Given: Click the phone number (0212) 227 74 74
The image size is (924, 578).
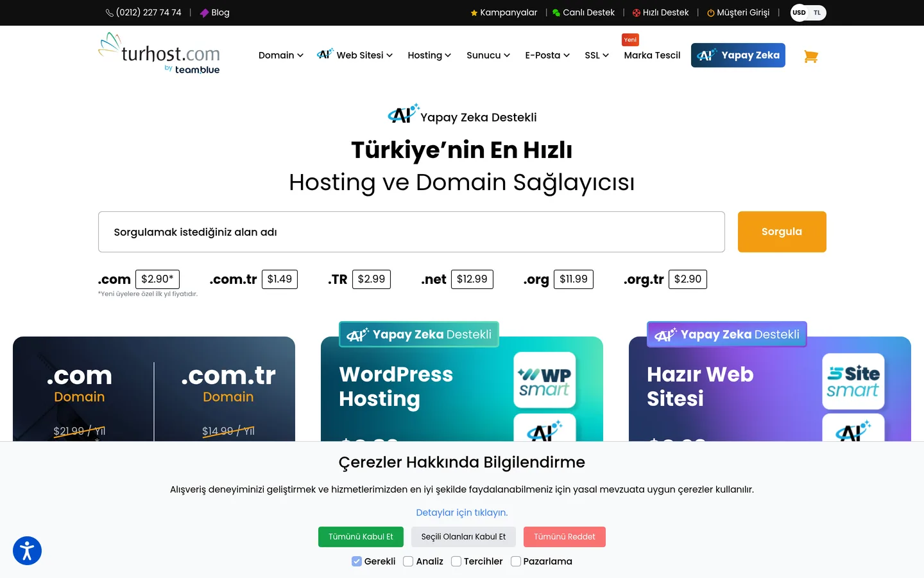Looking at the screenshot, I should coord(149,13).
